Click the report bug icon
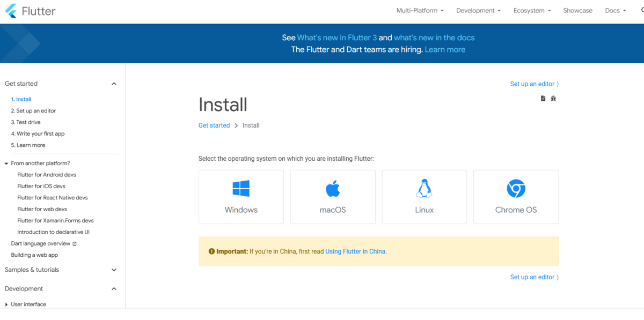 click(553, 99)
